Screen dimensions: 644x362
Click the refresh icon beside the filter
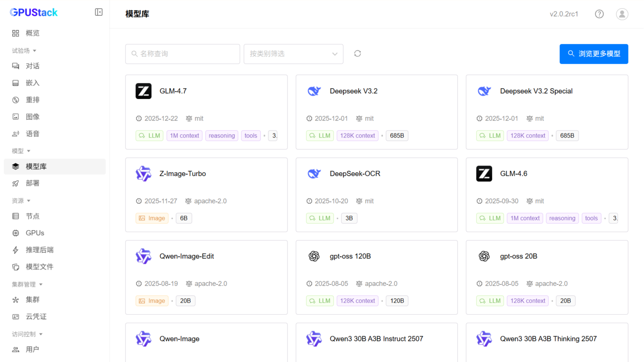357,54
